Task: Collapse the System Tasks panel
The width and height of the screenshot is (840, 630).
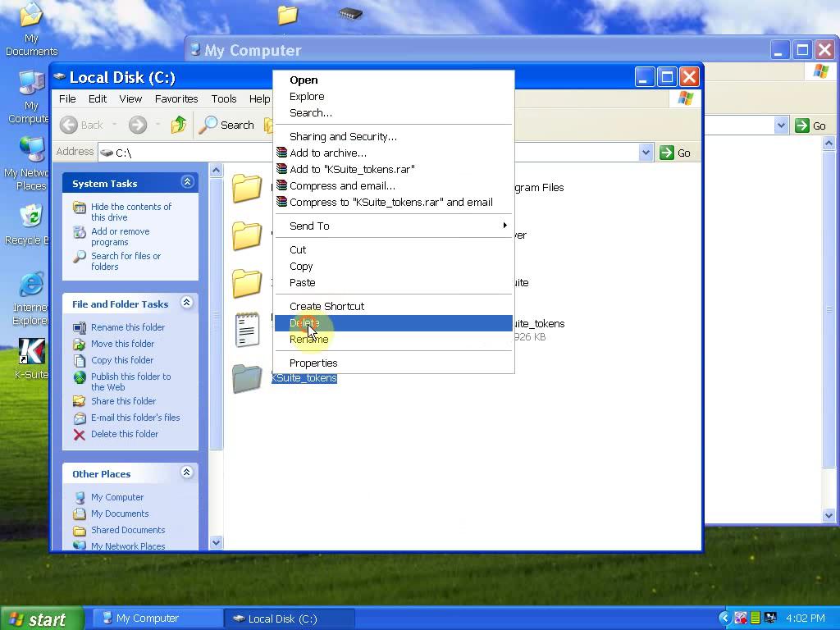Action: [x=187, y=182]
